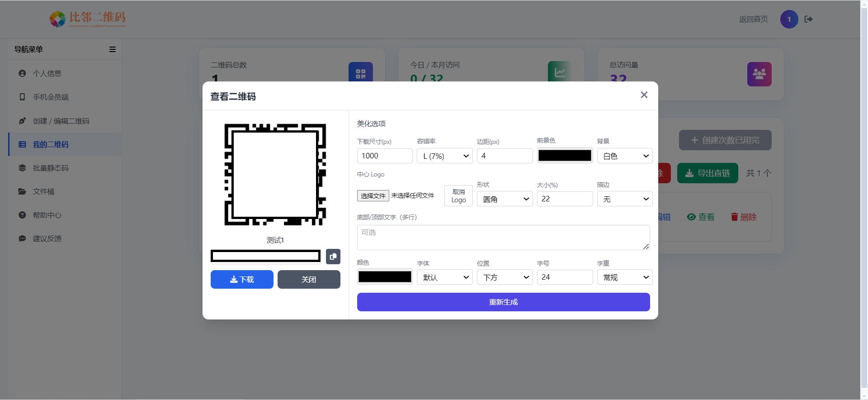Image resolution: width=868 pixels, height=400 pixels.
Task: Open 手机会员端 in the sidebar
Action: click(65, 97)
